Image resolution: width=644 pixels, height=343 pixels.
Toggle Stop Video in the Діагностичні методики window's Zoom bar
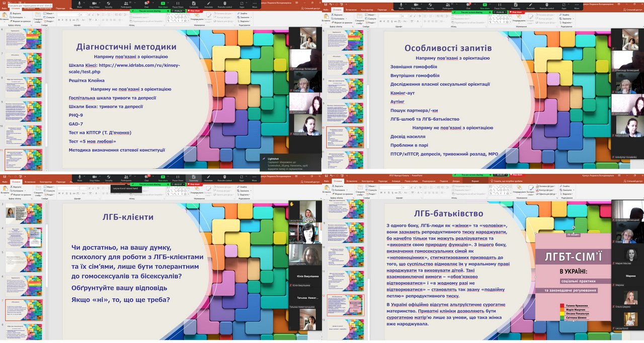[94, 6]
